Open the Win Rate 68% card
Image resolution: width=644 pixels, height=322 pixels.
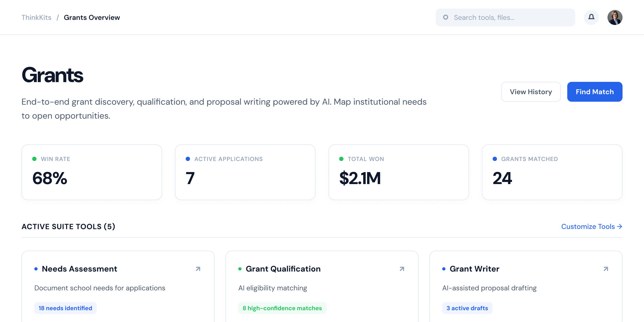click(x=92, y=172)
